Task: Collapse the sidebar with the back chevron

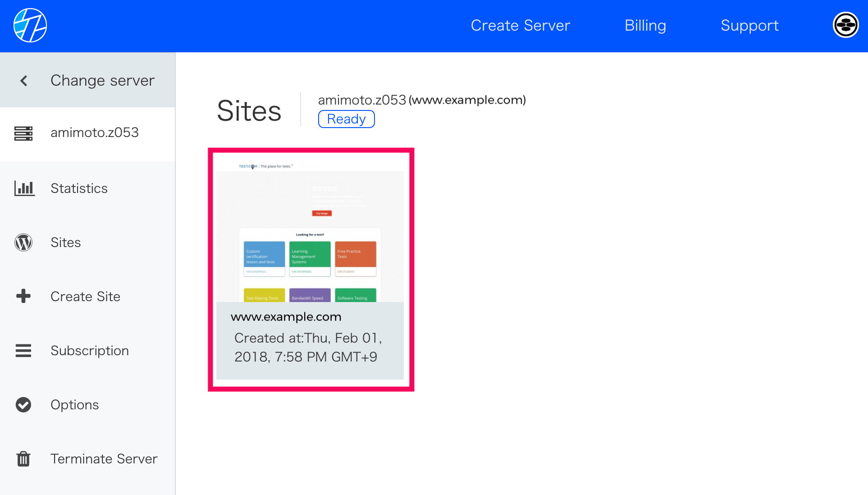Action: [23, 80]
